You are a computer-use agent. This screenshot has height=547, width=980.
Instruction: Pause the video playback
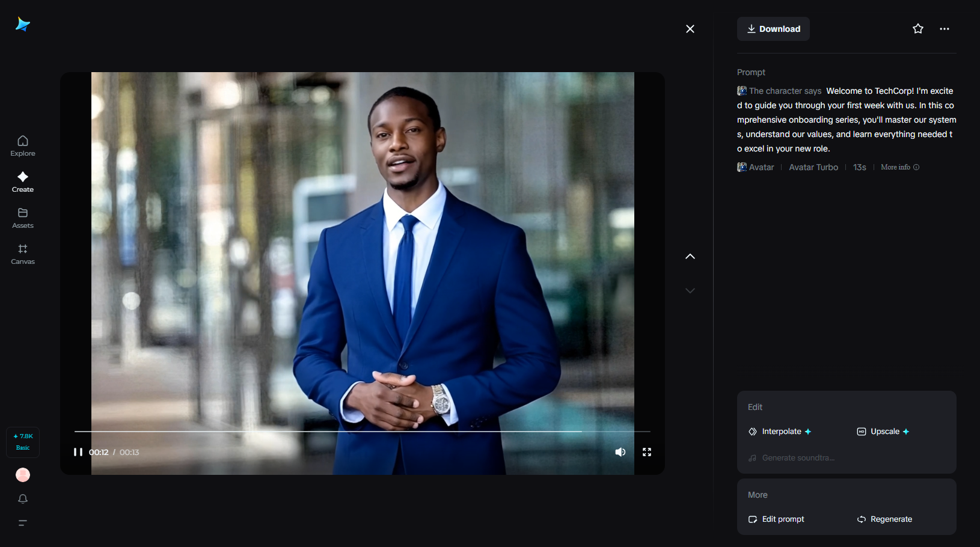(78, 452)
